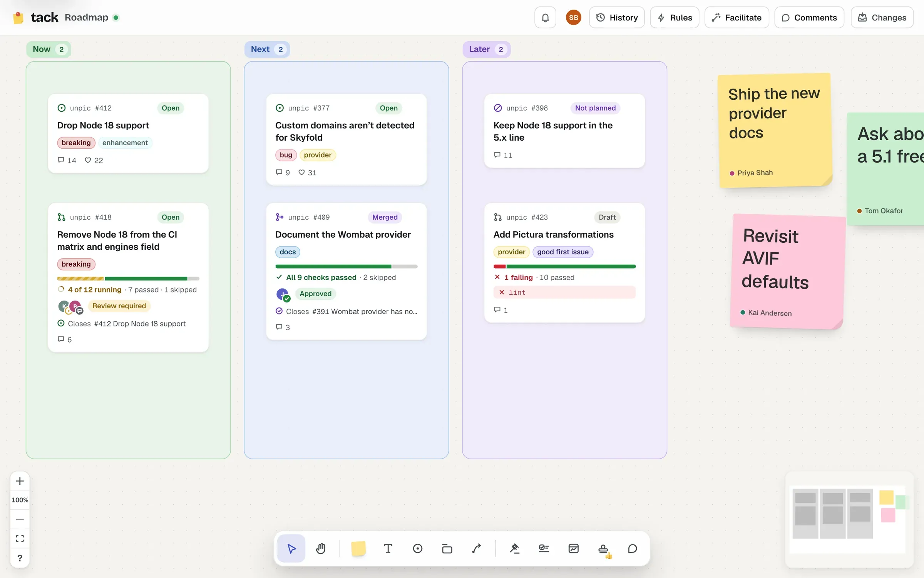Open the Rules panel
Image resolution: width=924 pixels, height=578 pixels.
click(x=675, y=17)
